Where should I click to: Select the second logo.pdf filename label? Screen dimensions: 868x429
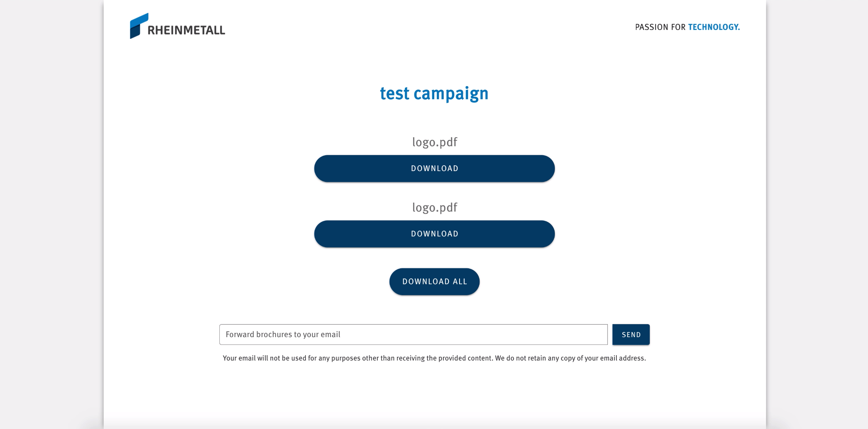[x=435, y=208]
